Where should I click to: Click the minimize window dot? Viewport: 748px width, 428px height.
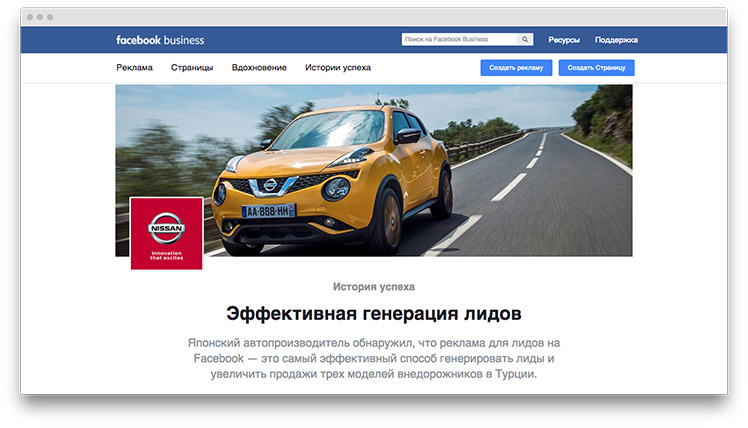[40, 17]
